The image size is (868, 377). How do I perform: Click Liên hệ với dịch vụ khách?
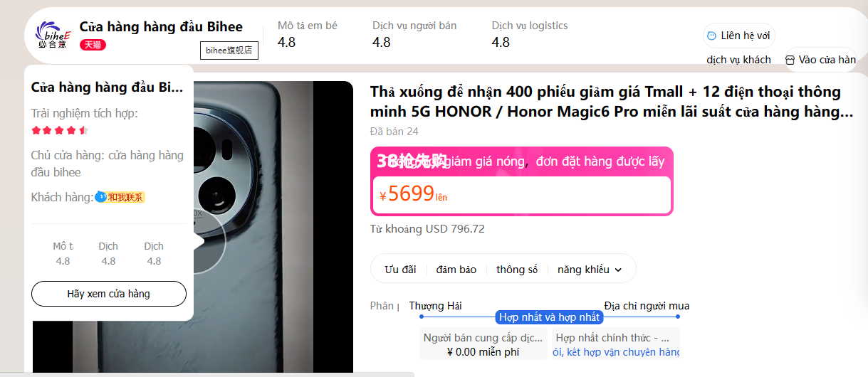738,47
